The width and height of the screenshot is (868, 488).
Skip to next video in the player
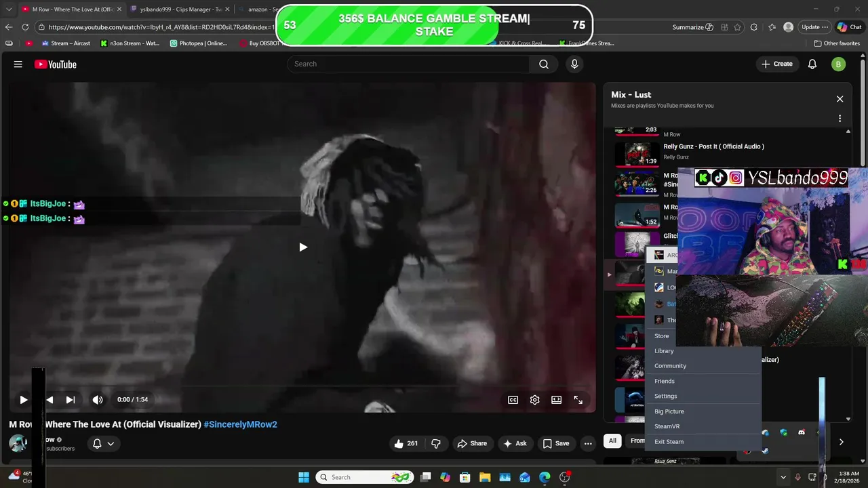tap(71, 400)
